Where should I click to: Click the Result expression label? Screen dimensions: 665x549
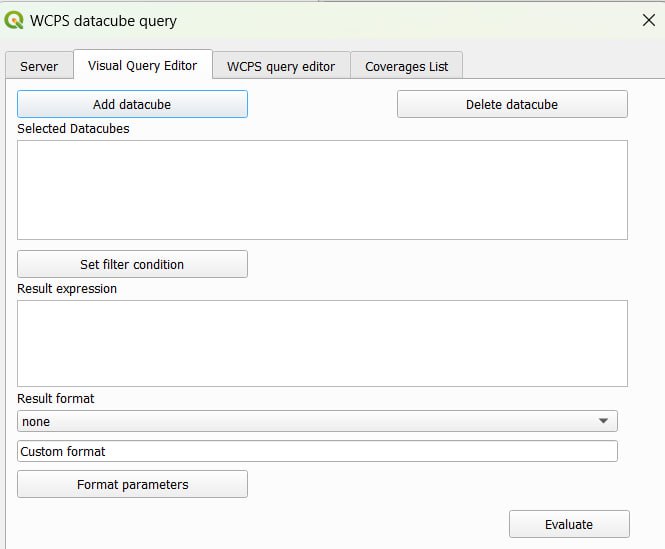tap(67, 288)
